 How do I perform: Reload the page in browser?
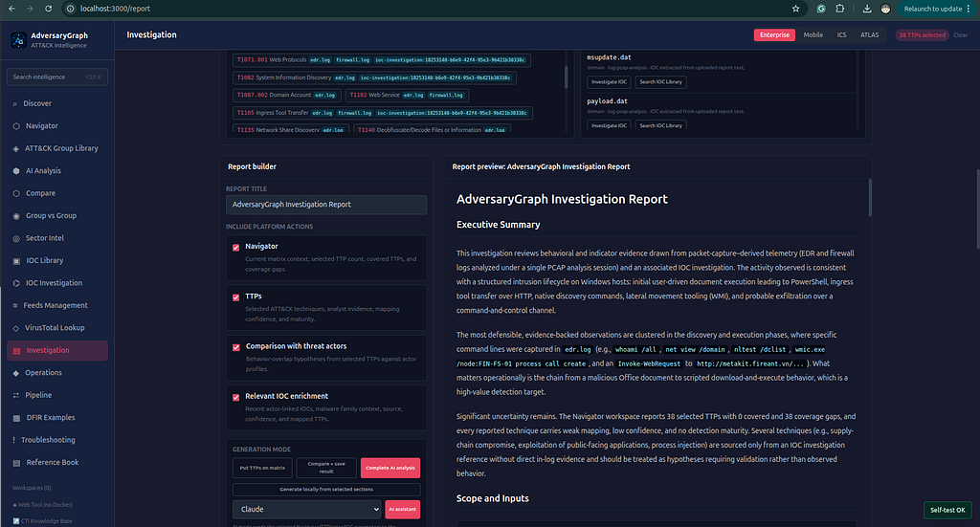(x=48, y=9)
